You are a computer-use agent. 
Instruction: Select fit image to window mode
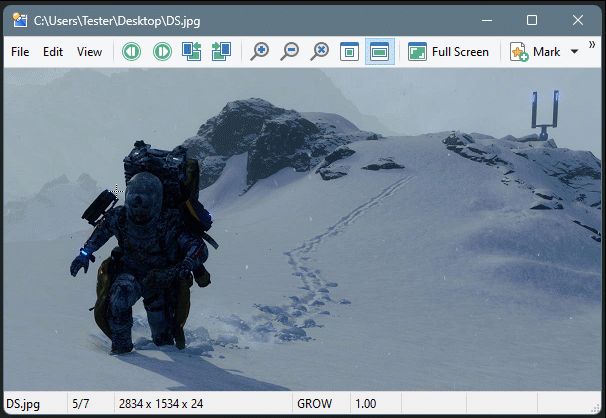(x=349, y=51)
